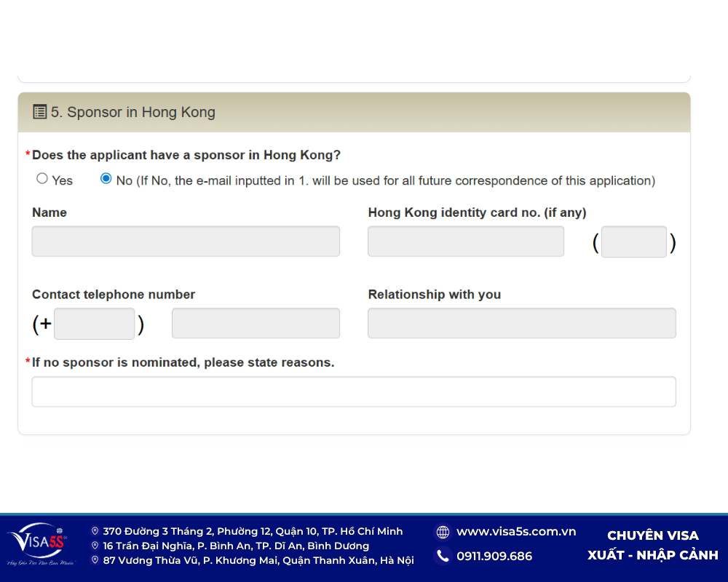
Task: Click the sponsor Name input field
Action: coord(186,242)
